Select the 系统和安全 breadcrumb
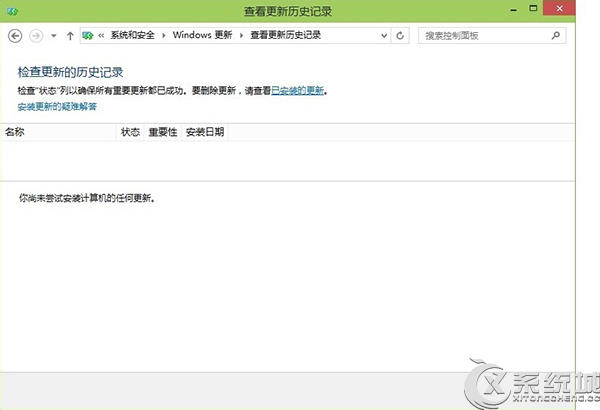This screenshot has width=600, height=410. (132, 35)
